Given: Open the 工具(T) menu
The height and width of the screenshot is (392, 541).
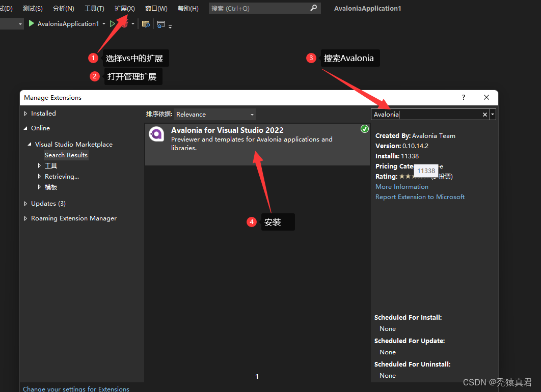Looking at the screenshot, I should (94, 8).
